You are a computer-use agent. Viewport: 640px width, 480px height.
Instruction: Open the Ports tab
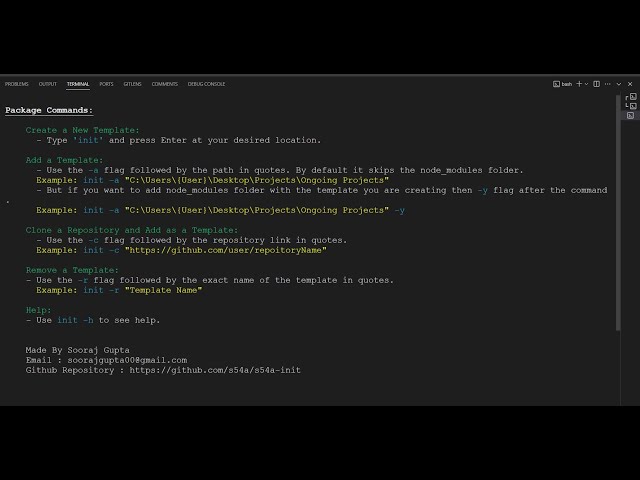point(107,84)
